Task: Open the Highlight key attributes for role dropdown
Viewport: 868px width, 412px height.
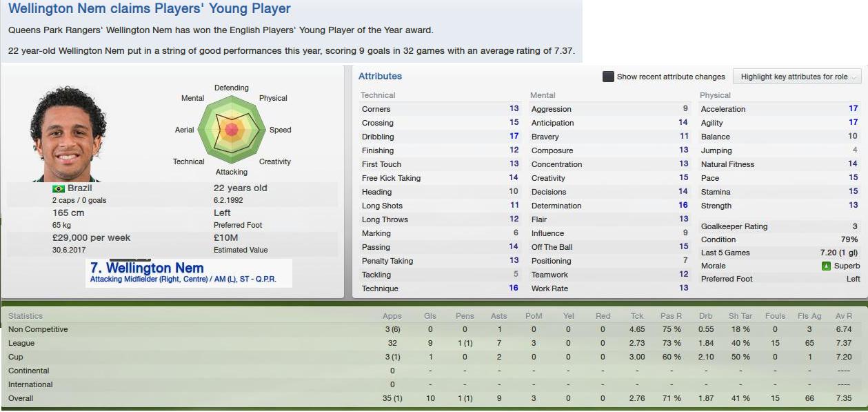Action: pyautogui.click(x=797, y=77)
